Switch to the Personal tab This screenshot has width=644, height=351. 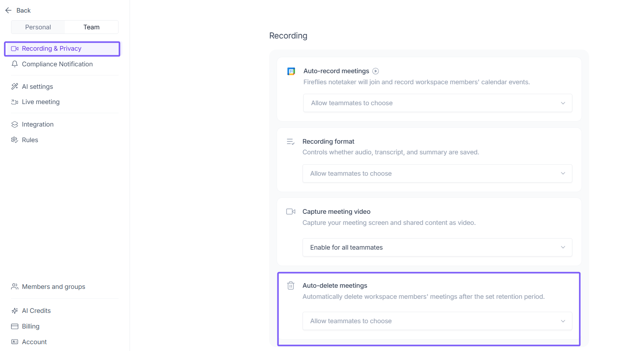(38, 27)
